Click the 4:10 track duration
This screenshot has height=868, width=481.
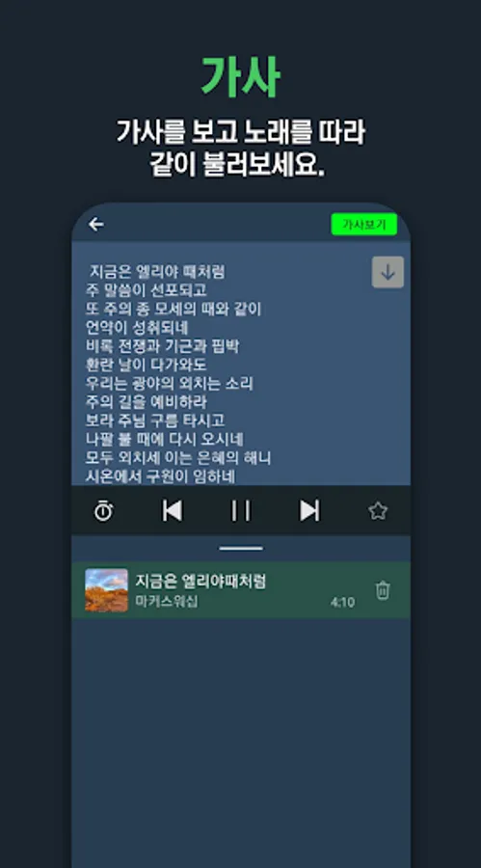(x=342, y=602)
